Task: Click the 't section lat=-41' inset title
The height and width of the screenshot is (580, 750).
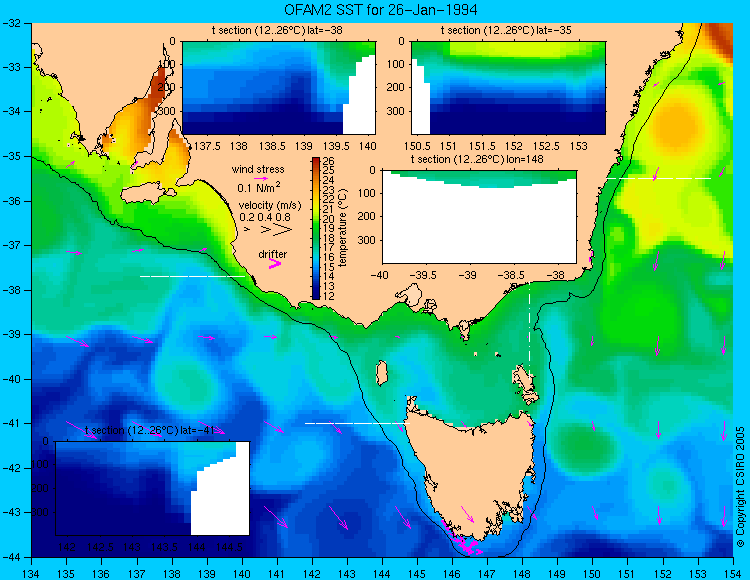Action: pos(150,430)
